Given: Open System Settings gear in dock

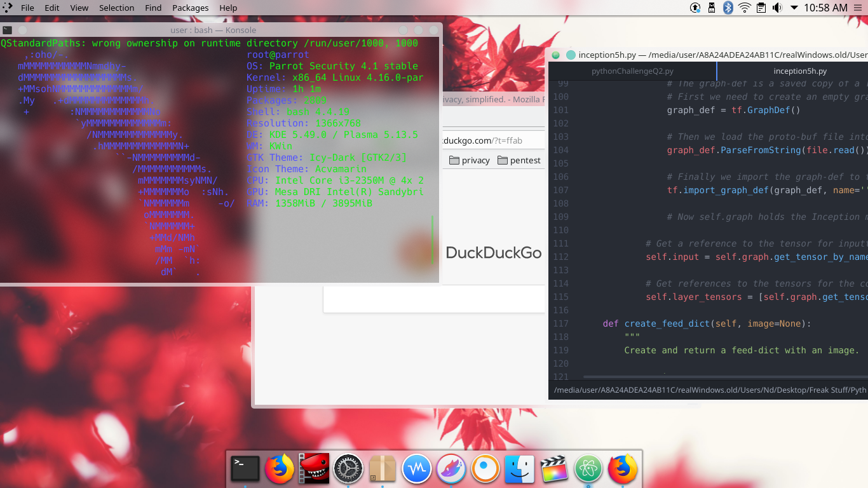Looking at the screenshot, I should click(348, 470).
